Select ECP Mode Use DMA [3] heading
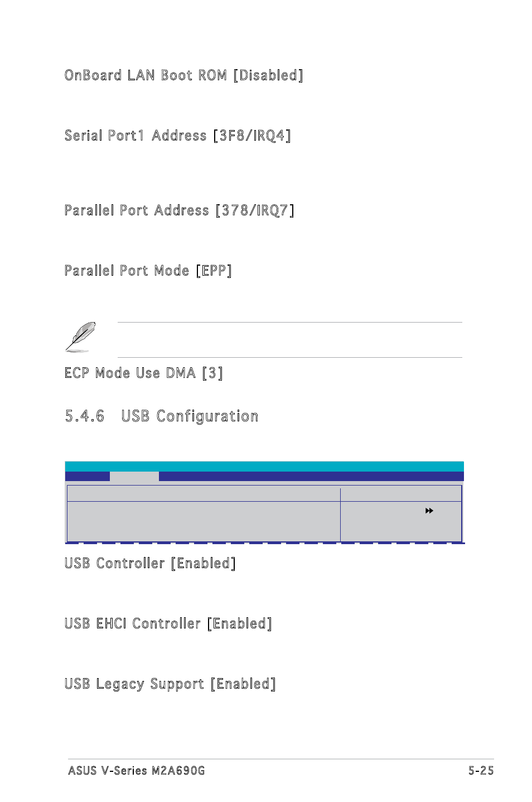Screen dimensions: 532x802 click(x=144, y=373)
